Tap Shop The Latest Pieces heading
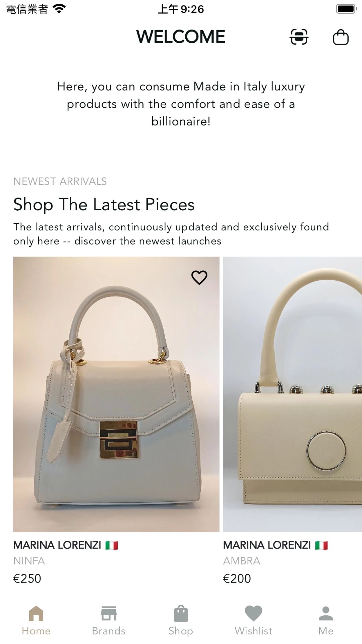Viewport: 362px width, 644px height. (x=104, y=205)
